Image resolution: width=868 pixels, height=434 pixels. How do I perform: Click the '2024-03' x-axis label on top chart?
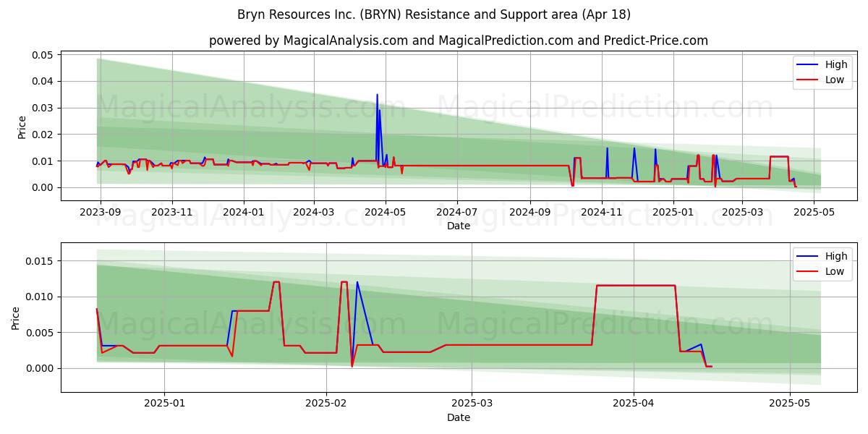[x=314, y=213]
